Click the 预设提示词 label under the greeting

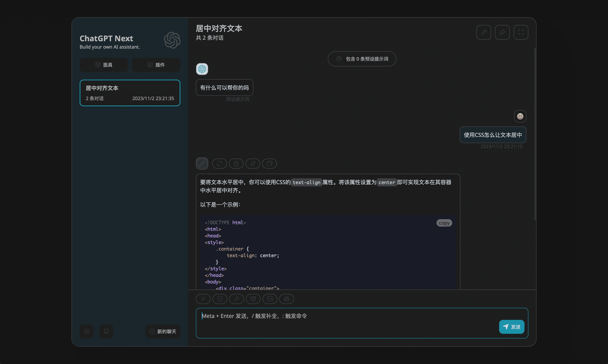237,99
